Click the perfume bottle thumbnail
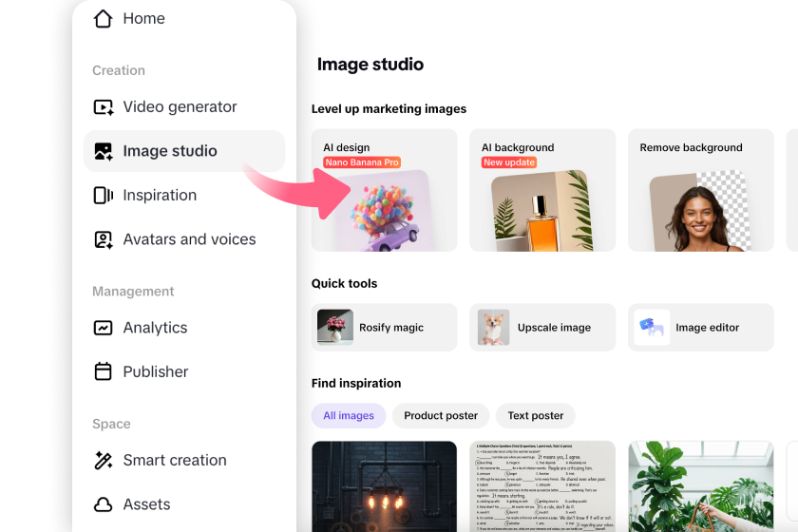Image resolution: width=798 pixels, height=532 pixels. tap(542, 211)
